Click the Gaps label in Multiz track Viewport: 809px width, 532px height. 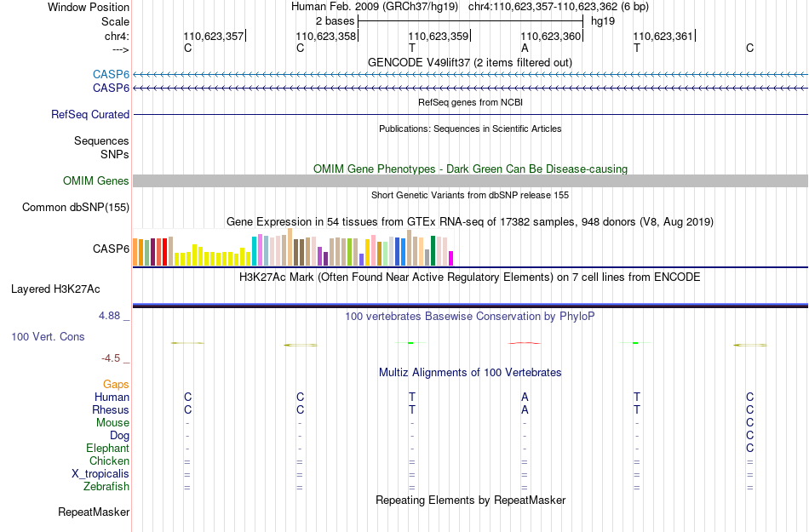pos(116,384)
